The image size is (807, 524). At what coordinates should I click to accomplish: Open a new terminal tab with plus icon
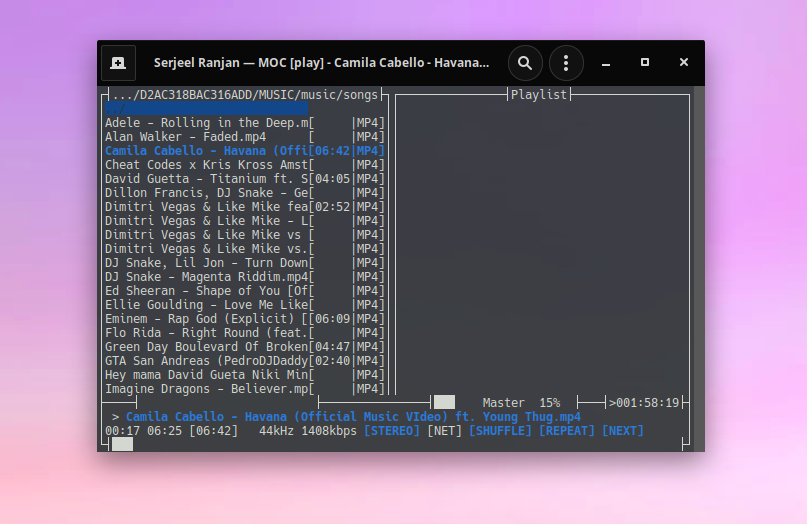point(118,63)
